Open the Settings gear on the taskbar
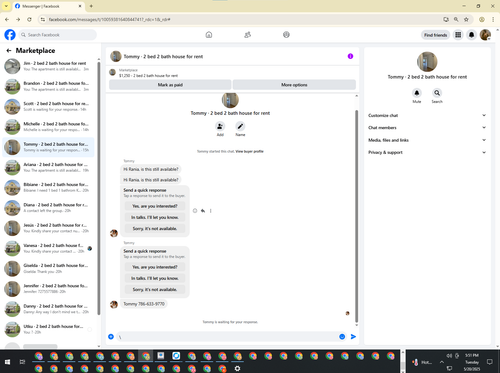The width and height of the screenshot is (500, 373). [x=237, y=368]
